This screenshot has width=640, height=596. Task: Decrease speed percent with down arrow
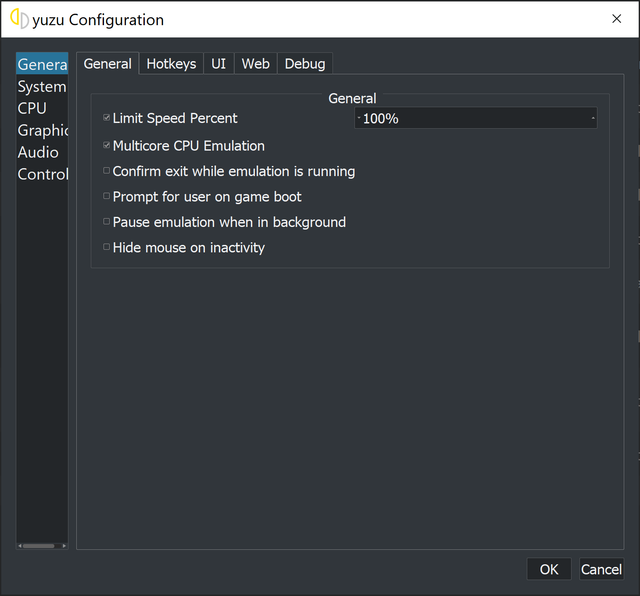[359, 118]
